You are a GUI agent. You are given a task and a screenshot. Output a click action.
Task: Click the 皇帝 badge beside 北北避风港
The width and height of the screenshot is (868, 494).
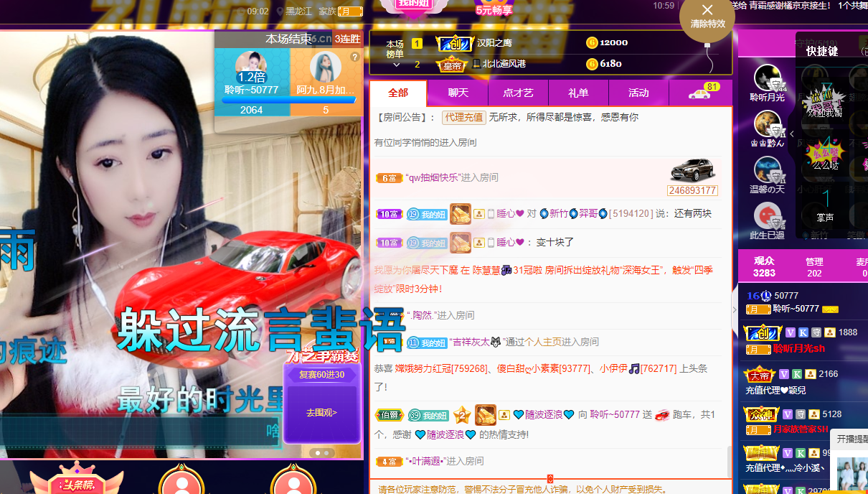click(x=452, y=65)
